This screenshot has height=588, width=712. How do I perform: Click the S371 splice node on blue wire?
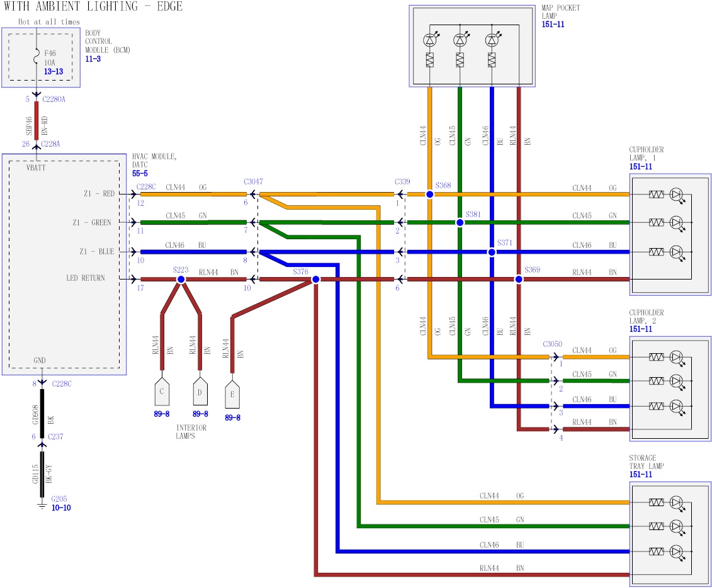[492, 252]
